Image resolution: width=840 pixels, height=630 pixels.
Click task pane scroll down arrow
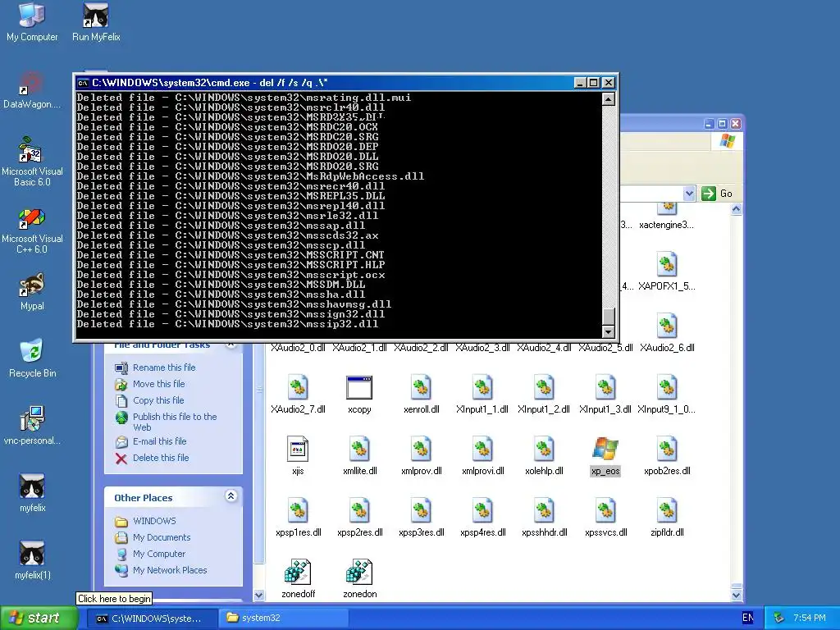pyautogui.click(x=258, y=595)
